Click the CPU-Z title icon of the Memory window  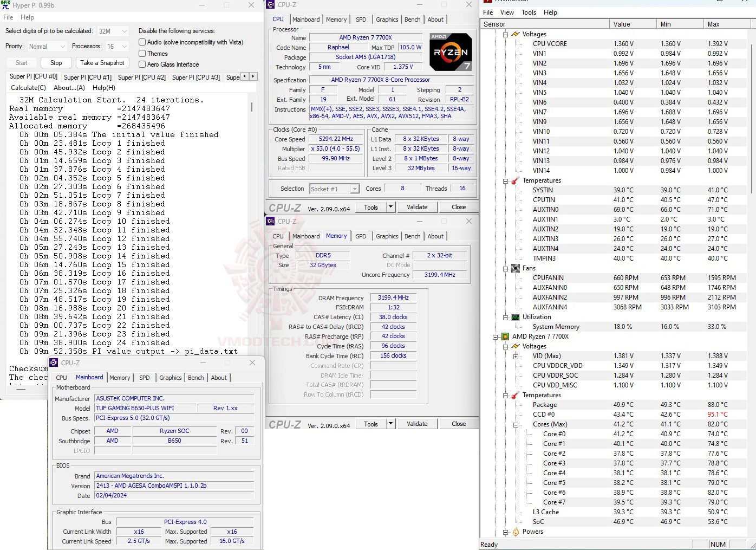(270, 221)
